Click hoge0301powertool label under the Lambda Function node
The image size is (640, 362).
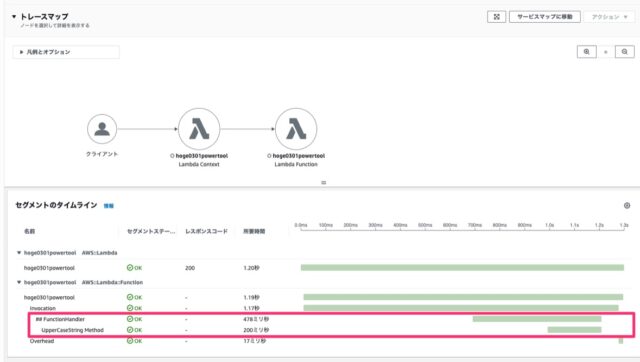pos(298,156)
